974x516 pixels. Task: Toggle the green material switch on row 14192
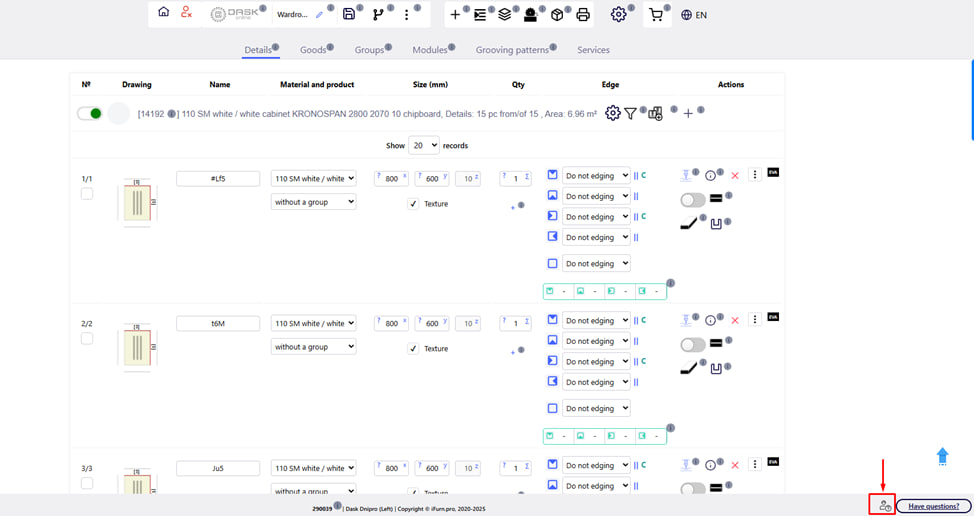click(90, 114)
